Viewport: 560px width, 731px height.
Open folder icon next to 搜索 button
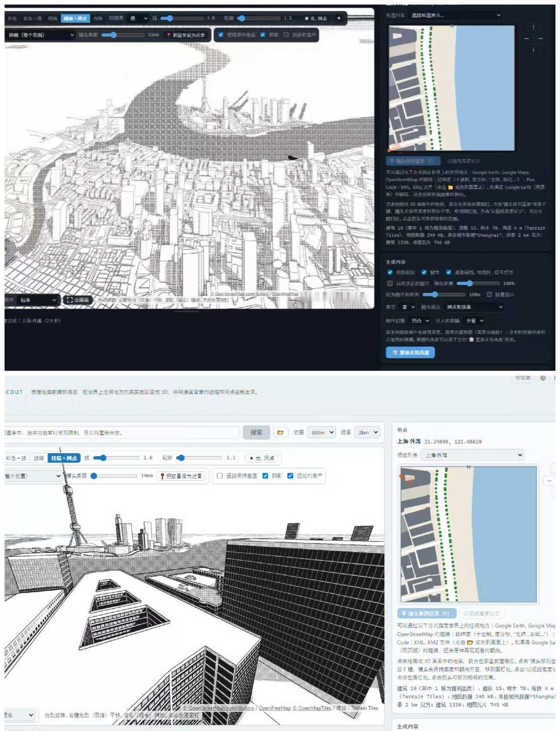click(x=280, y=432)
